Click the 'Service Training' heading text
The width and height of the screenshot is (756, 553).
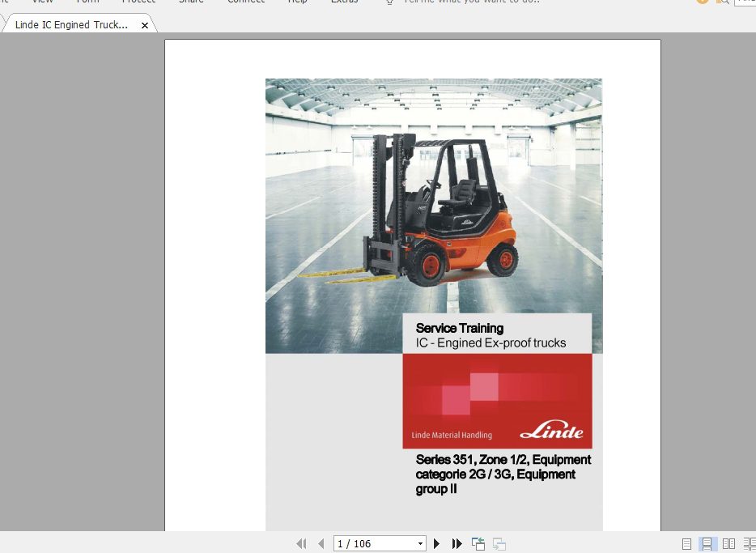(460, 329)
